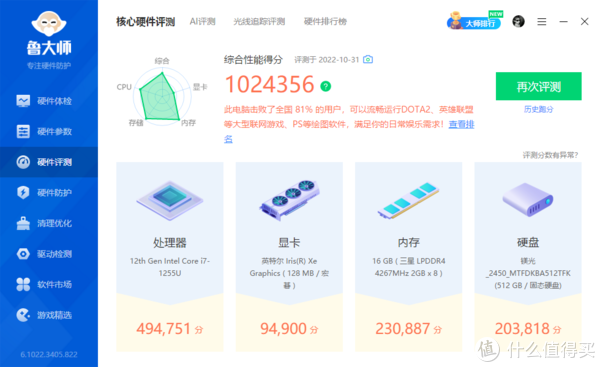Click the version number 6.1022.3405.822
Screen dimensions: 600x367
pyautogui.click(x=49, y=355)
